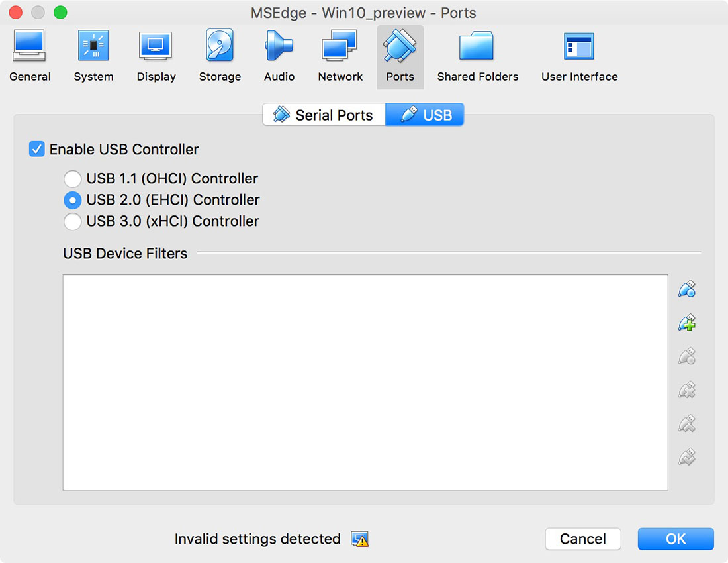Viewport: 728px width, 563px height.
Task: Close the settings window with the red button
Action: tap(16, 12)
